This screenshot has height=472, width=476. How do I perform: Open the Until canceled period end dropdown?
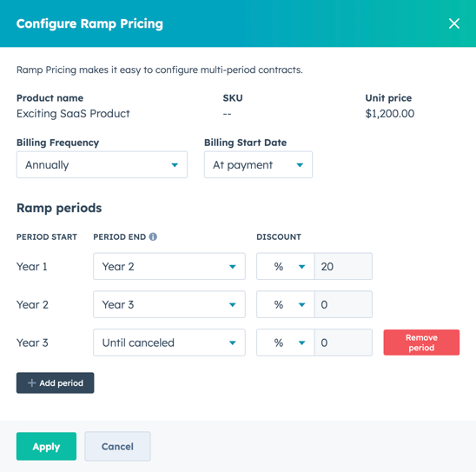pos(169,342)
